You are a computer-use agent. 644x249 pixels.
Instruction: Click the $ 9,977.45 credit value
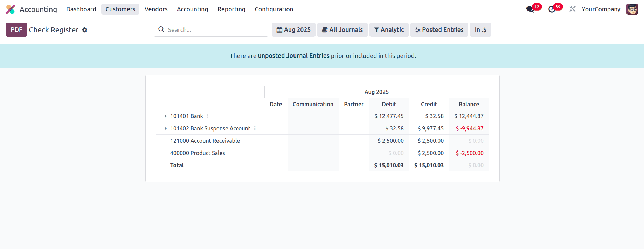tap(430, 128)
